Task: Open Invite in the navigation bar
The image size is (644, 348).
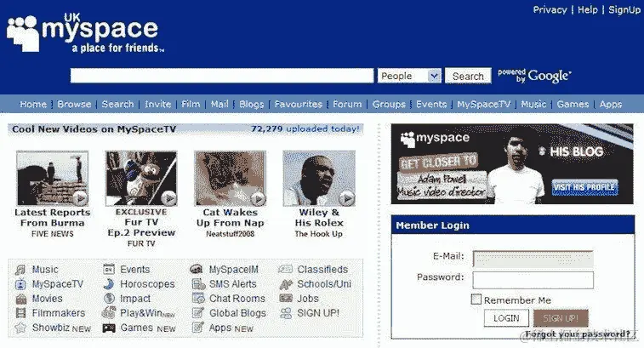Action: (157, 105)
